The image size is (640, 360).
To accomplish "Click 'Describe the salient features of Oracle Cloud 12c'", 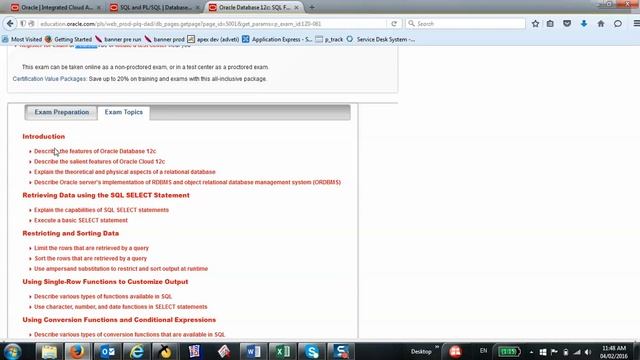I will [x=100, y=162].
